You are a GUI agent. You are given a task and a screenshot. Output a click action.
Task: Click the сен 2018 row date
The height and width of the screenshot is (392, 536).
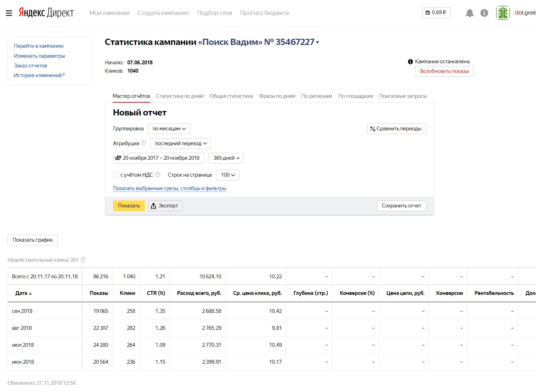[x=22, y=311]
